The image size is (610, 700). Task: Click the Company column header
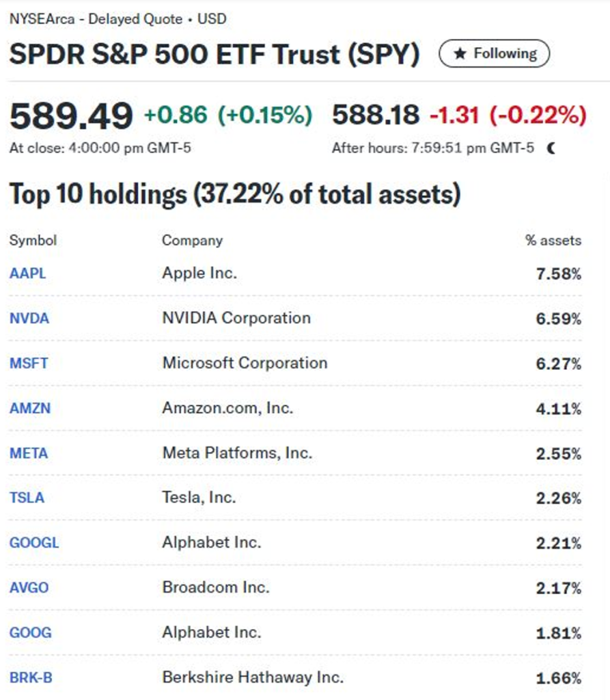click(x=192, y=240)
